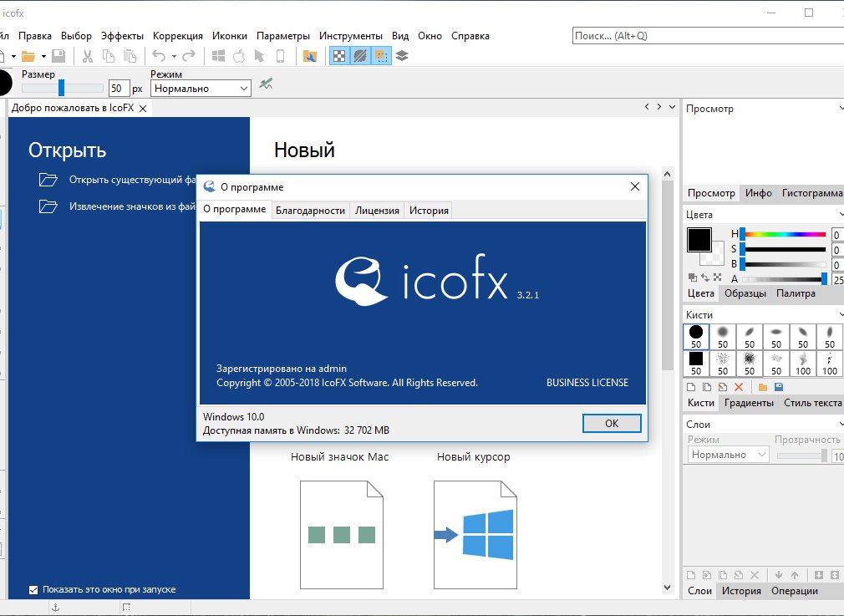Open dropdown arrow next to open folder icon
This screenshot has width=844, height=616.
43,56
